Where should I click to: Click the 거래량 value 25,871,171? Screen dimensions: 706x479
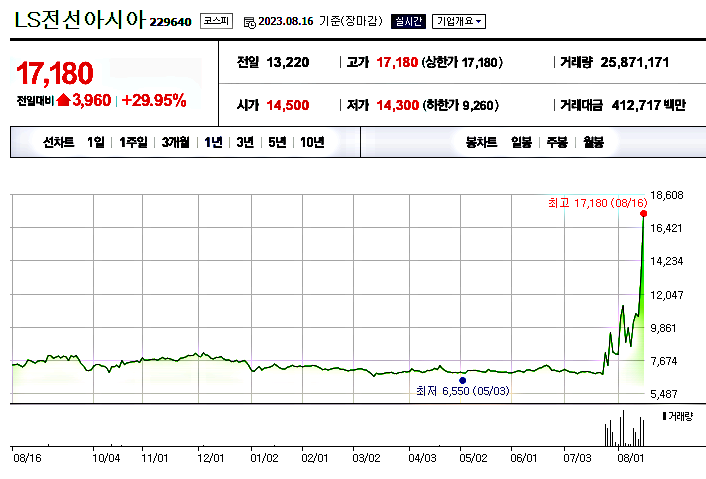tap(634, 62)
